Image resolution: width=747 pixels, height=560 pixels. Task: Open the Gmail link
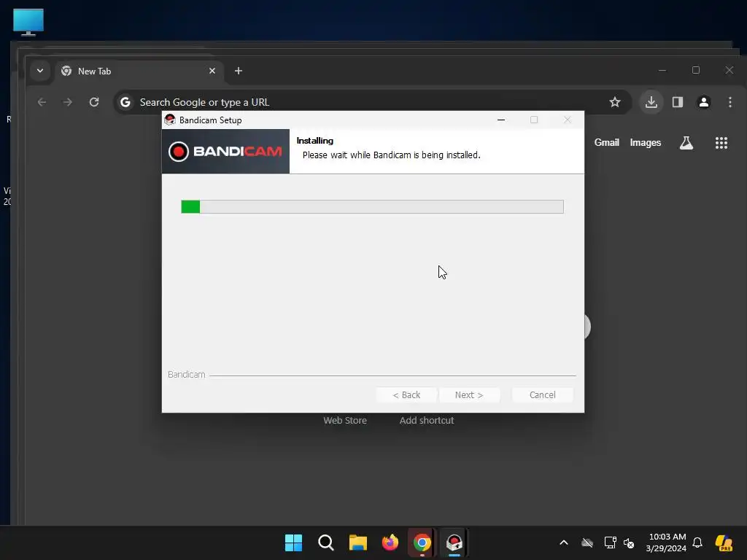606,142
